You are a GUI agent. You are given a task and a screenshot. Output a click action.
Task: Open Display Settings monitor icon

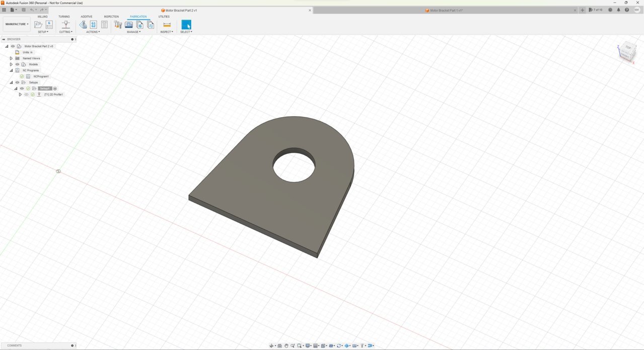[x=308, y=345]
